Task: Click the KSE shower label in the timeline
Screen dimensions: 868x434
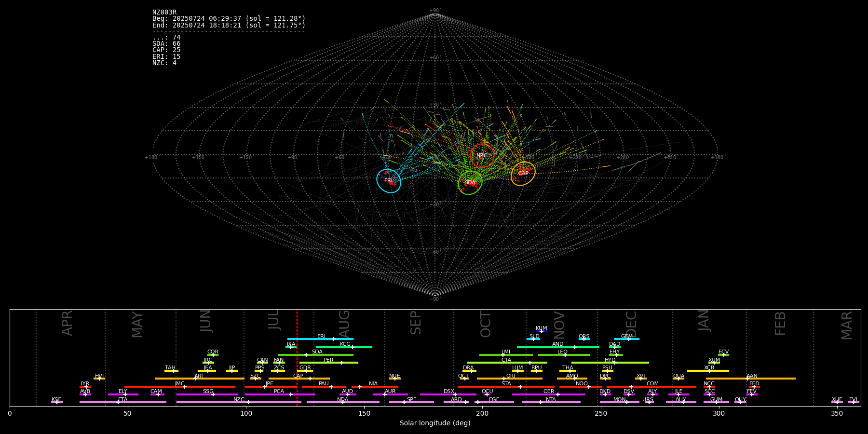Action: tap(56, 400)
